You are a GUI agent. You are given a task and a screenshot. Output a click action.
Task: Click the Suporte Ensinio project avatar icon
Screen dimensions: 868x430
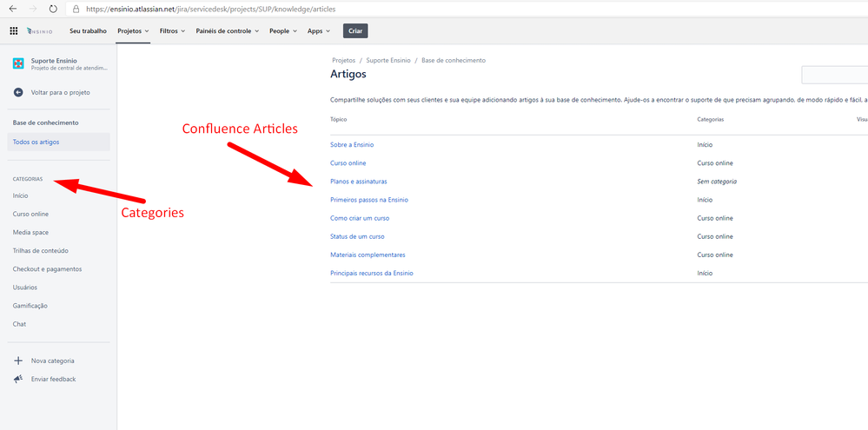click(x=18, y=63)
